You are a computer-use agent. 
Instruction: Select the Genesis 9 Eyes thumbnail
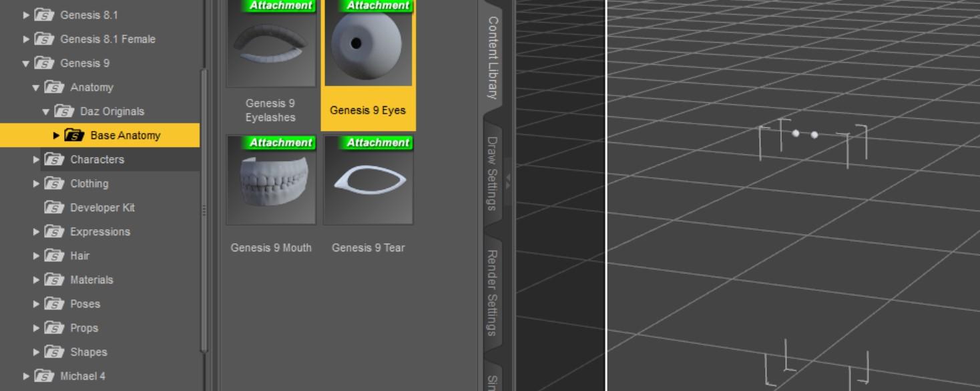(x=369, y=43)
